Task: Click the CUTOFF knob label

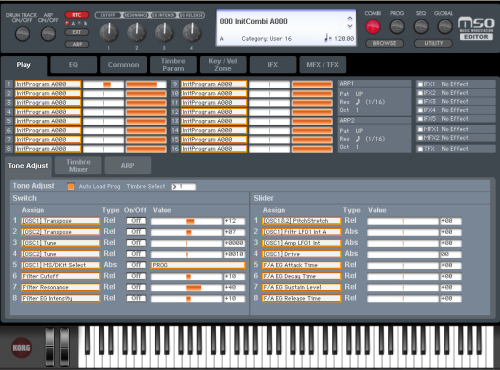Action: point(108,15)
